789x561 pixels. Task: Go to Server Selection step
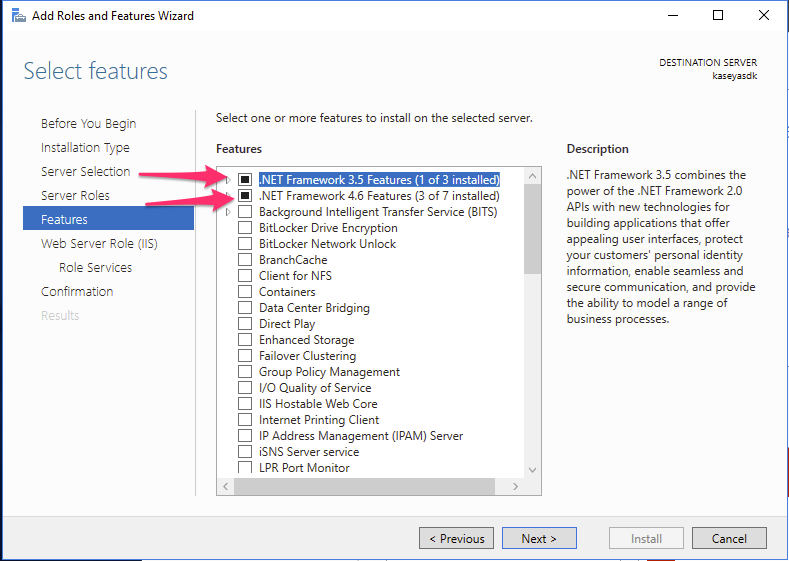(86, 172)
